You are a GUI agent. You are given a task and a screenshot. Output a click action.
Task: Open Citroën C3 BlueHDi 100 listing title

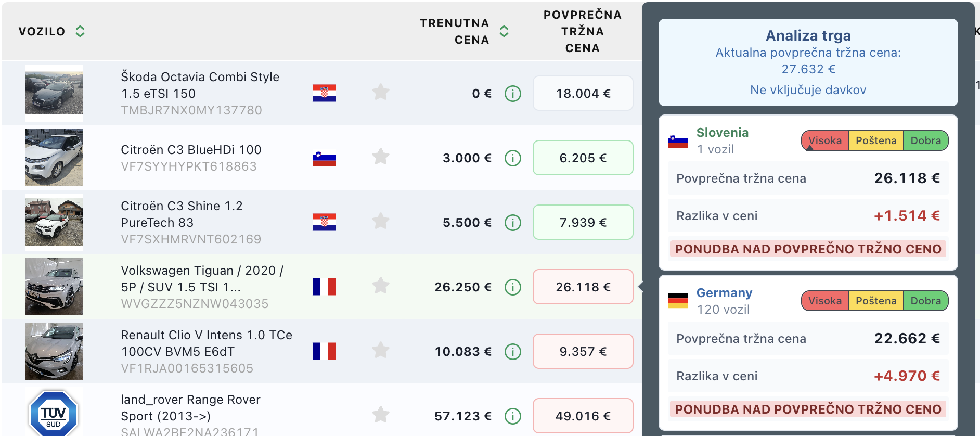(x=191, y=150)
